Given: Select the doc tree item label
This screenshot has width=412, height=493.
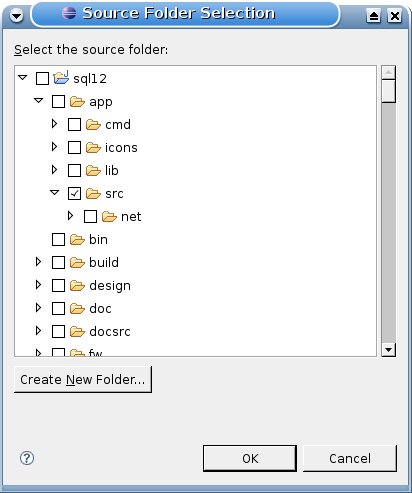Looking at the screenshot, I should coord(100,309).
